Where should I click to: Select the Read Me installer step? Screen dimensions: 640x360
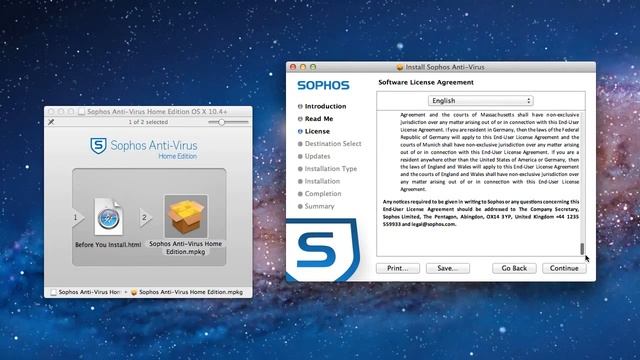(319, 119)
